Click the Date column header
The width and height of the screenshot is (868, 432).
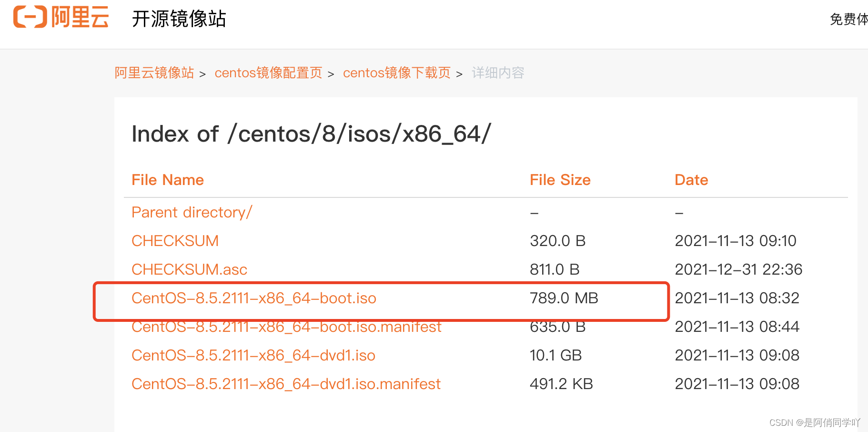click(x=691, y=180)
